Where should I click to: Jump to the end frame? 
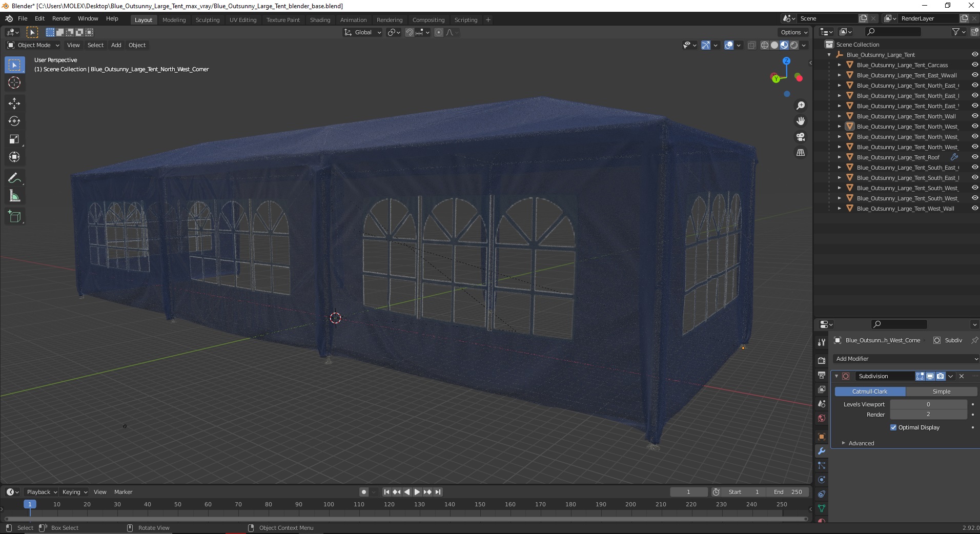click(x=438, y=492)
